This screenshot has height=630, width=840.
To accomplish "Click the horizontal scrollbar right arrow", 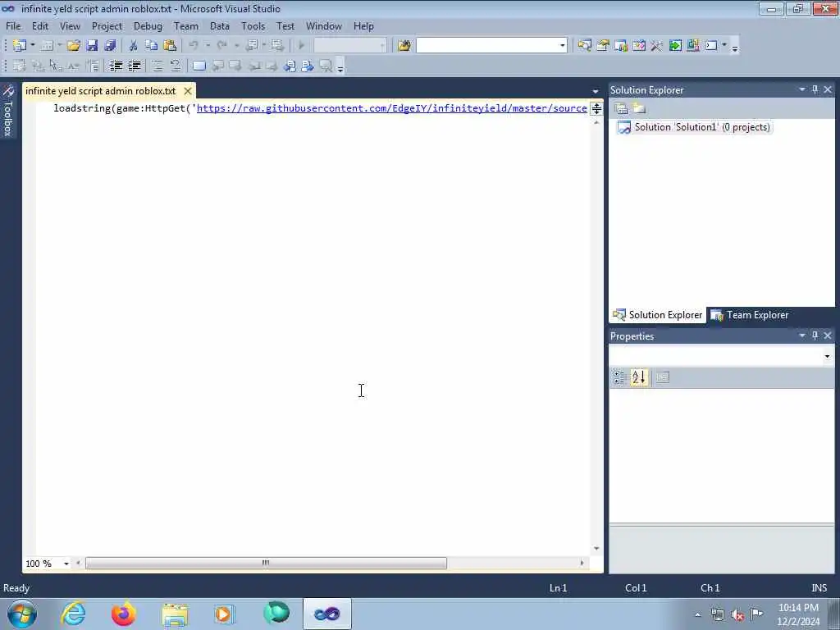I will (x=582, y=563).
